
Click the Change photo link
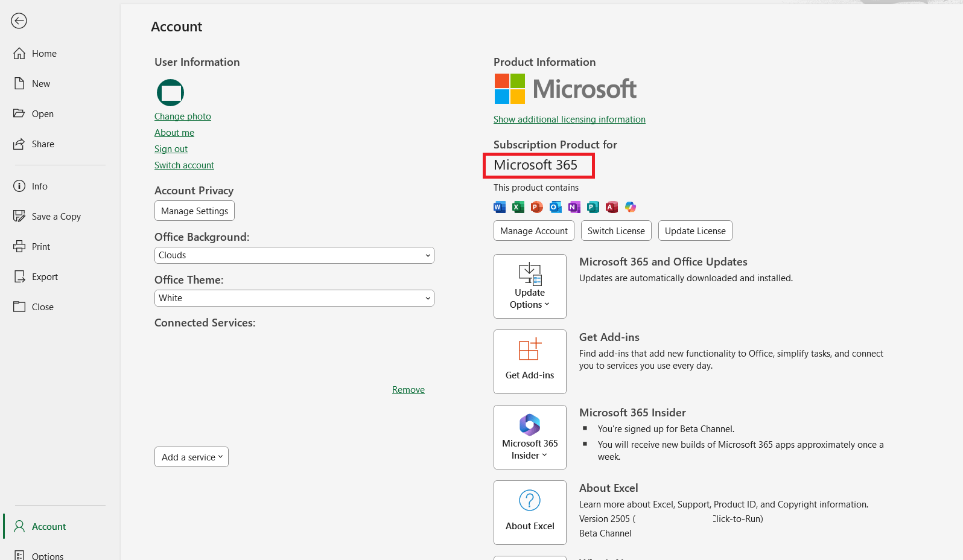point(183,116)
